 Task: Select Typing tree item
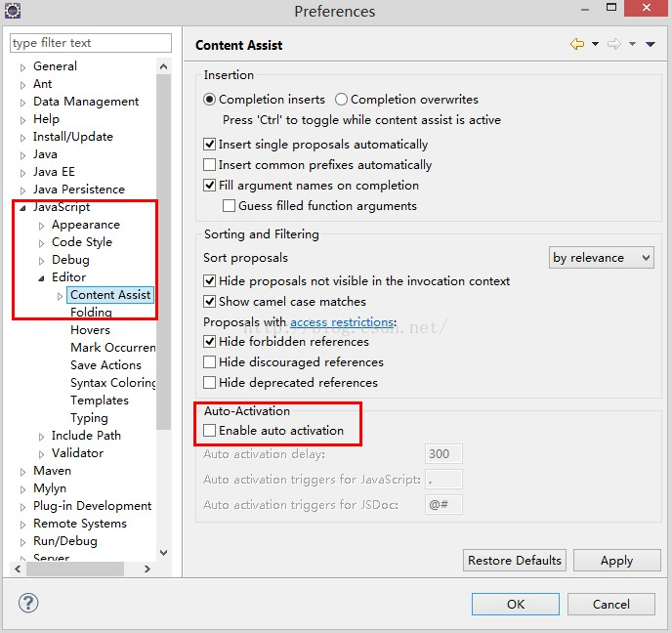(x=89, y=418)
